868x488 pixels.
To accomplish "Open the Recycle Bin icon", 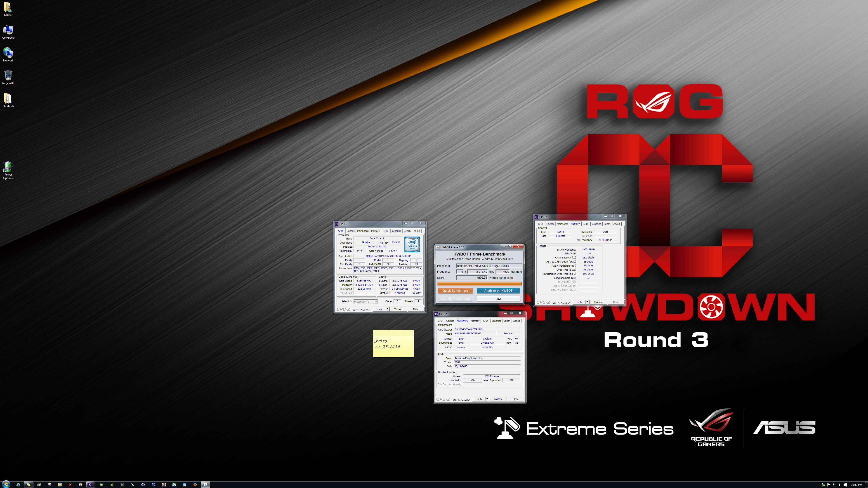I will point(8,78).
